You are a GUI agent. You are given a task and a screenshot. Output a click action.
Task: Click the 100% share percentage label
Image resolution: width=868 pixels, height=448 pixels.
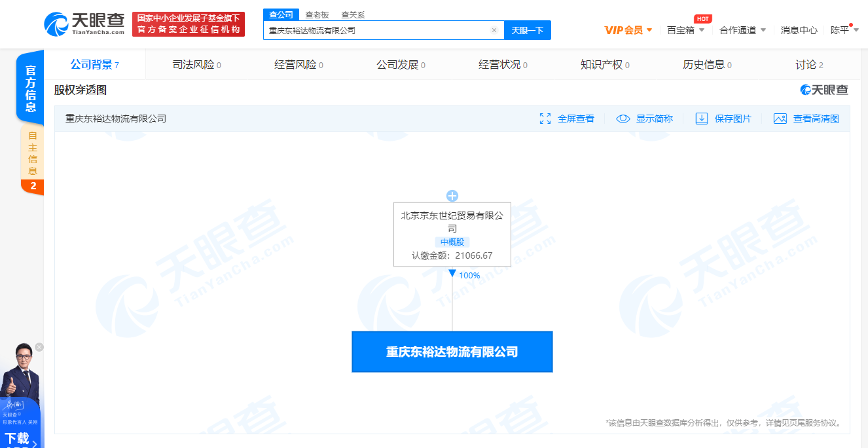pyautogui.click(x=469, y=276)
